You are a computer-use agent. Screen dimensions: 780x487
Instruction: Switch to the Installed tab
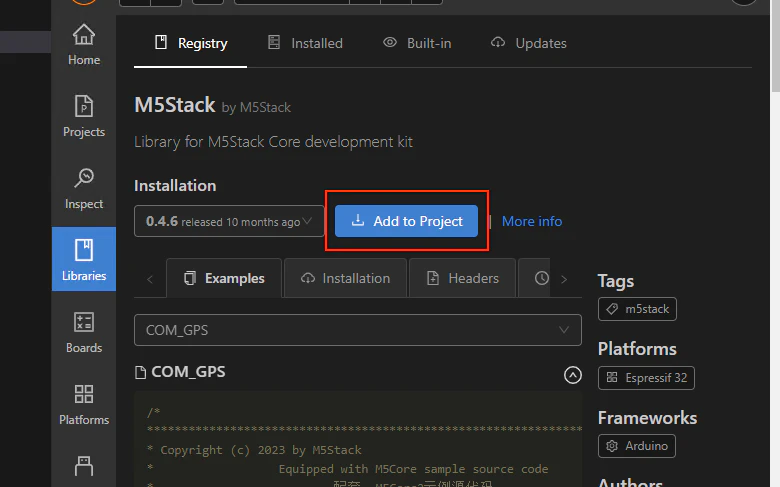[x=305, y=43]
